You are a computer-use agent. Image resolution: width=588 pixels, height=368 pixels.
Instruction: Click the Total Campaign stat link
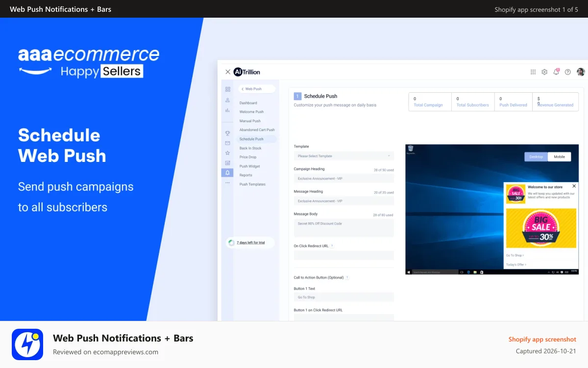428,105
